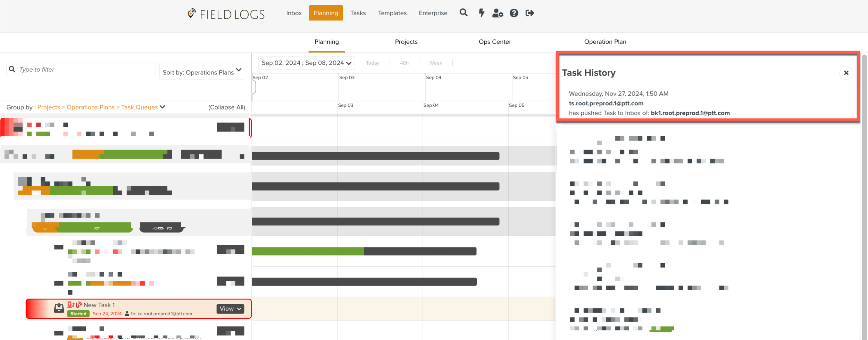The image size is (868, 340).
Task: Open the help question mark icon
Action: (x=514, y=13)
